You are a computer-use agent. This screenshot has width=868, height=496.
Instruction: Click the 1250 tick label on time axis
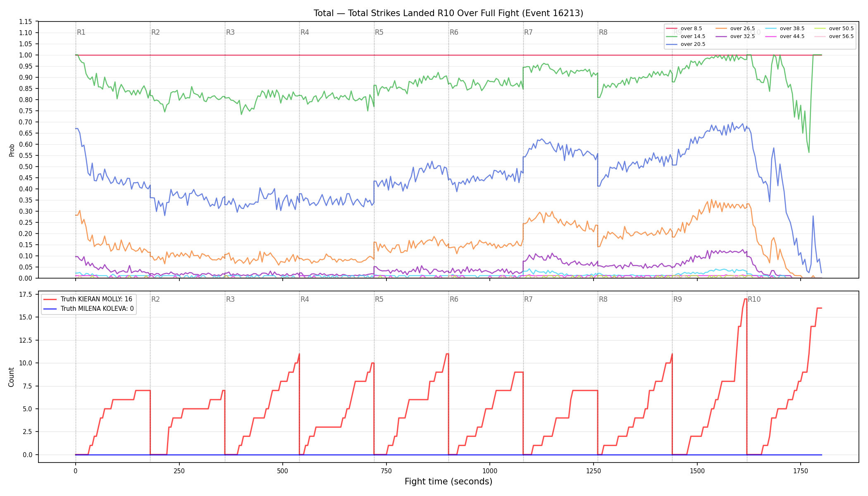[x=593, y=471]
